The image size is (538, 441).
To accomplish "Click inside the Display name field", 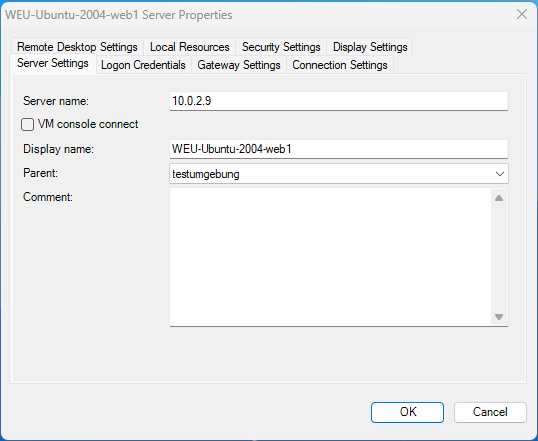I will coord(339,149).
